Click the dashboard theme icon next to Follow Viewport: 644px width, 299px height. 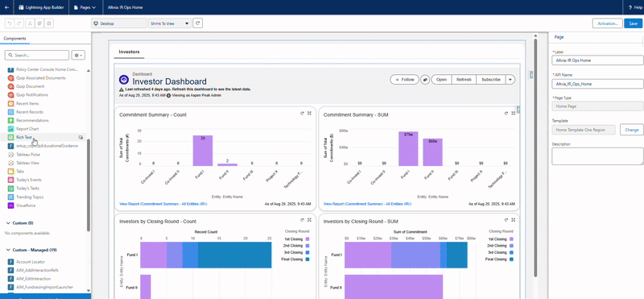coord(425,79)
